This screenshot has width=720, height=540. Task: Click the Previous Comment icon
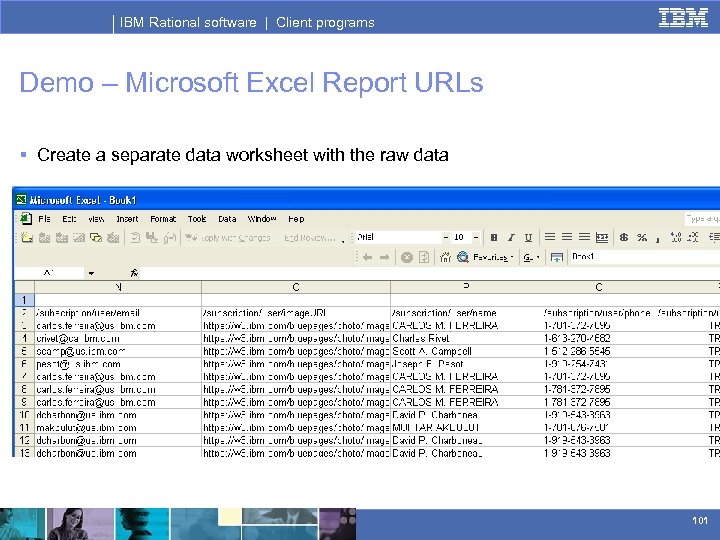(45, 237)
